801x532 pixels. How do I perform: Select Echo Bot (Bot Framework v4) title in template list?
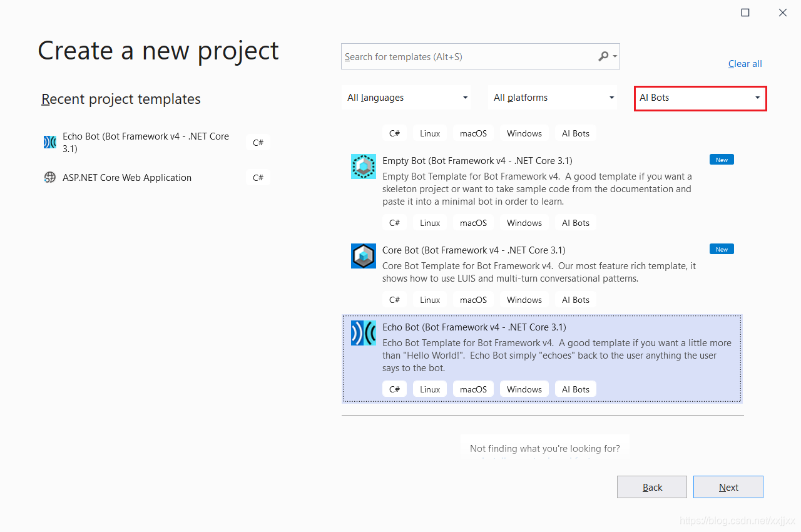pyautogui.click(x=474, y=327)
